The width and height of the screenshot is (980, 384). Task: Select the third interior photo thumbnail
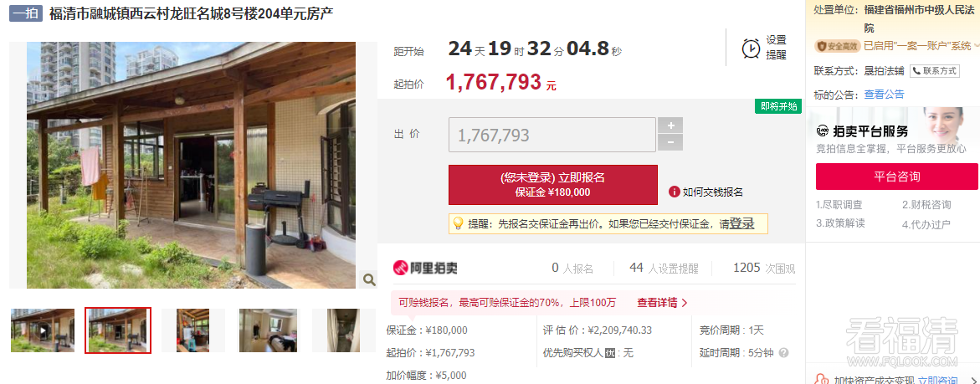(193, 330)
